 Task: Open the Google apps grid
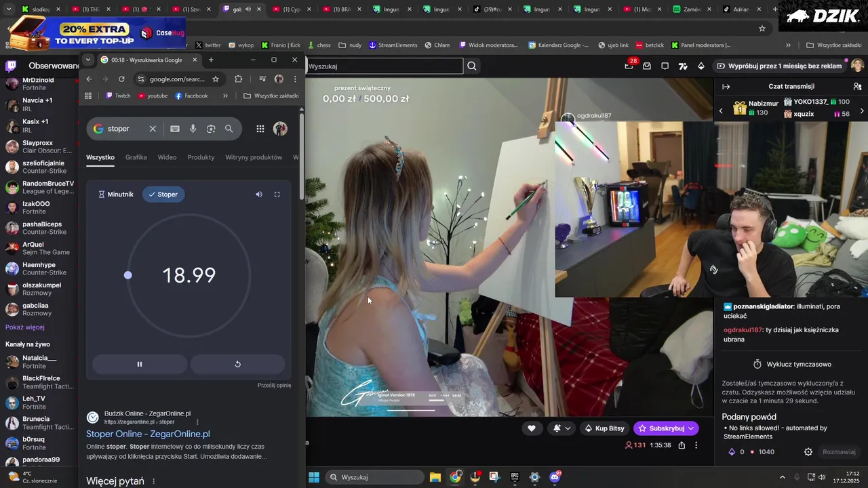(260, 129)
